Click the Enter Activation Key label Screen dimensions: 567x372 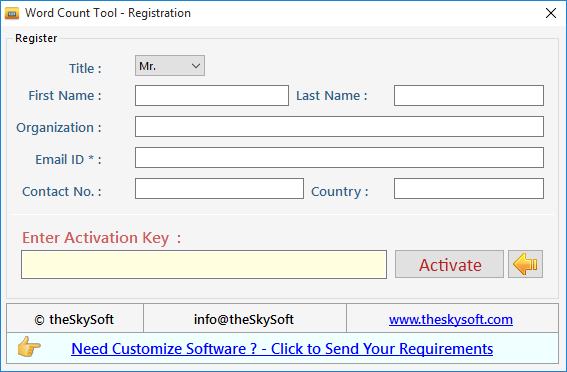[x=101, y=238]
